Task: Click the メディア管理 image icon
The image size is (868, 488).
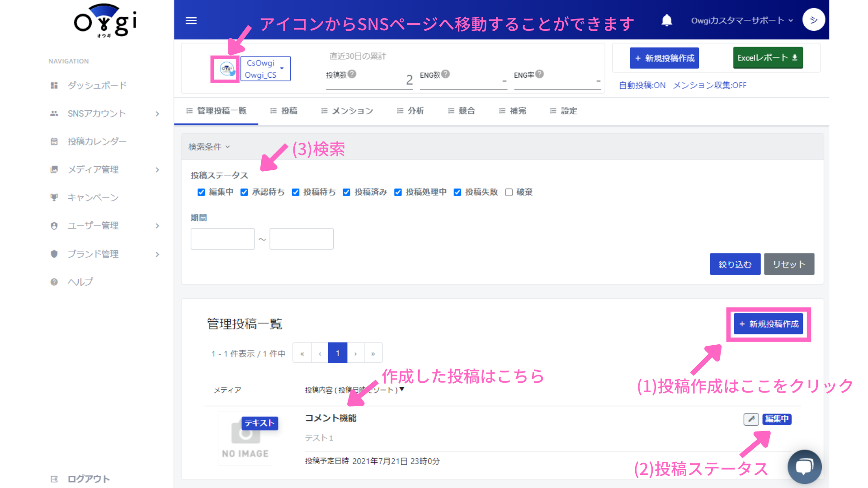Action: [x=54, y=169]
